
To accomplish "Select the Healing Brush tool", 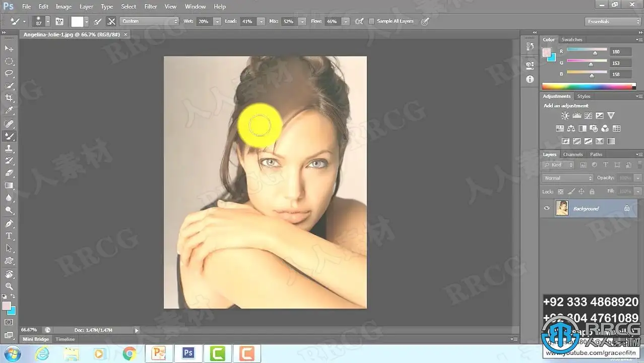I will [9, 124].
